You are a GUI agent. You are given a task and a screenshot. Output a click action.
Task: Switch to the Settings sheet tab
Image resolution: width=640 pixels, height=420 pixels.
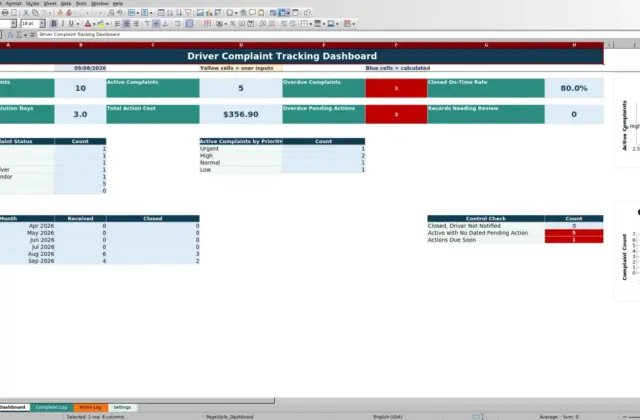click(x=122, y=407)
